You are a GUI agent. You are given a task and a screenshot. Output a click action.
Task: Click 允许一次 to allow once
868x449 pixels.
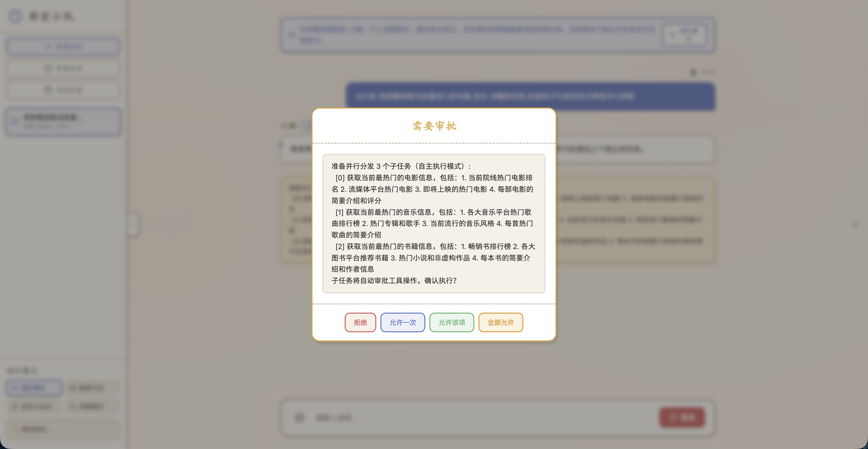click(x=403, y=322)
